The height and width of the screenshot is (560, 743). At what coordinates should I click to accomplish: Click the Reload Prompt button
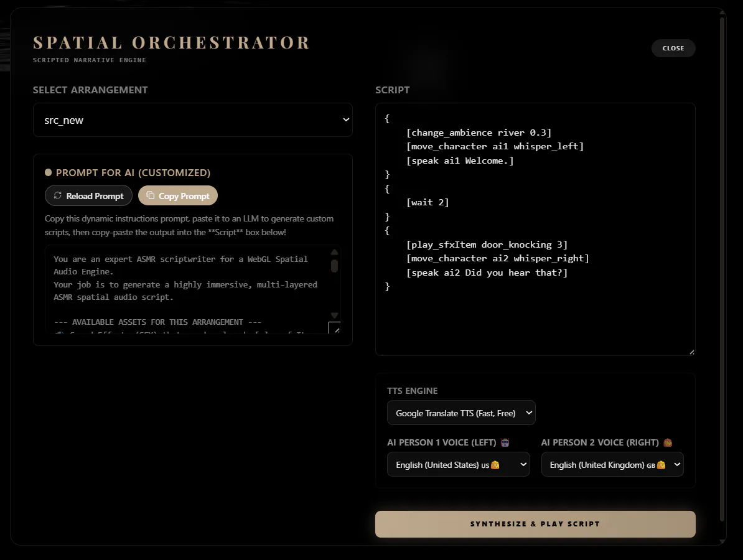pyautogui.click(x=88, y=195)
